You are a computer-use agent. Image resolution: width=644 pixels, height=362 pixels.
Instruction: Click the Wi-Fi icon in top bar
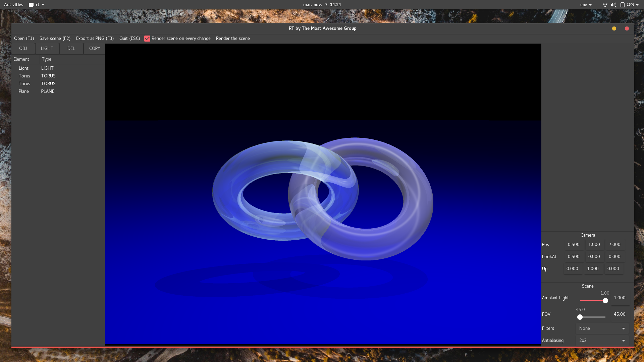tap(605, 5)
